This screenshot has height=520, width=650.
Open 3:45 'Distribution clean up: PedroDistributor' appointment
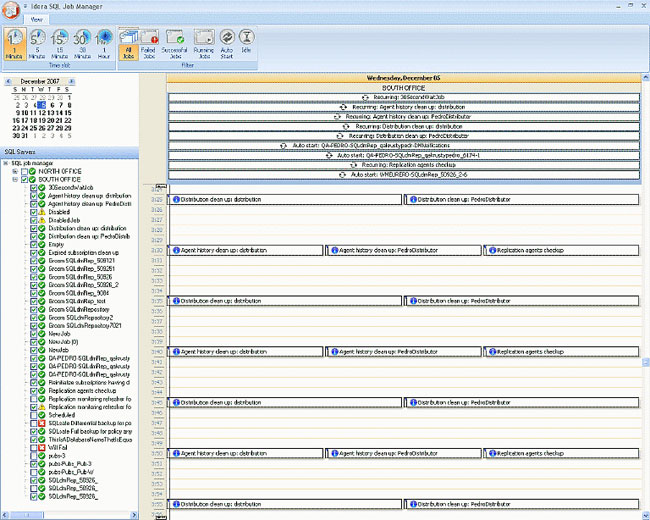pos(522,403)
